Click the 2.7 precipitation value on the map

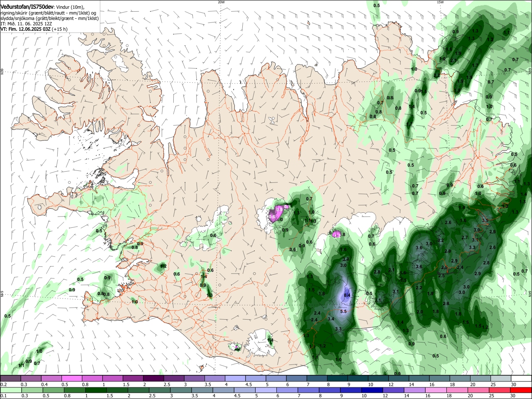click(465, 238)
